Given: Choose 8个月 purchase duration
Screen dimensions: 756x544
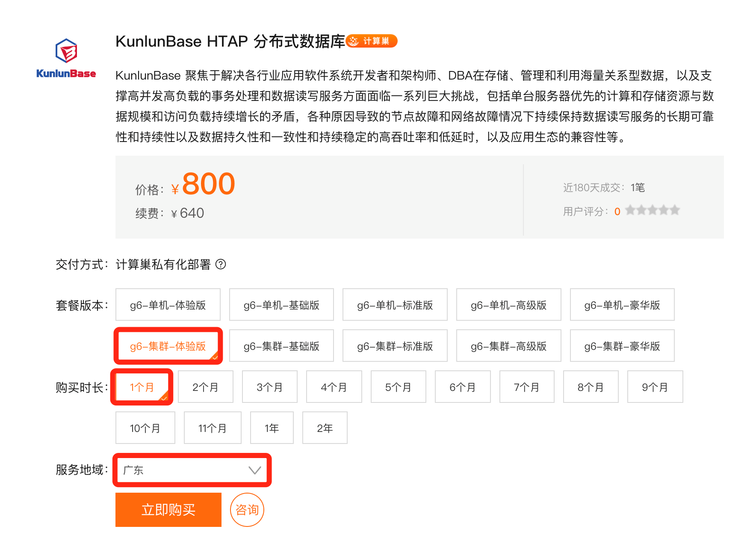Looking at the screenshot, I should tap(591, 387).
